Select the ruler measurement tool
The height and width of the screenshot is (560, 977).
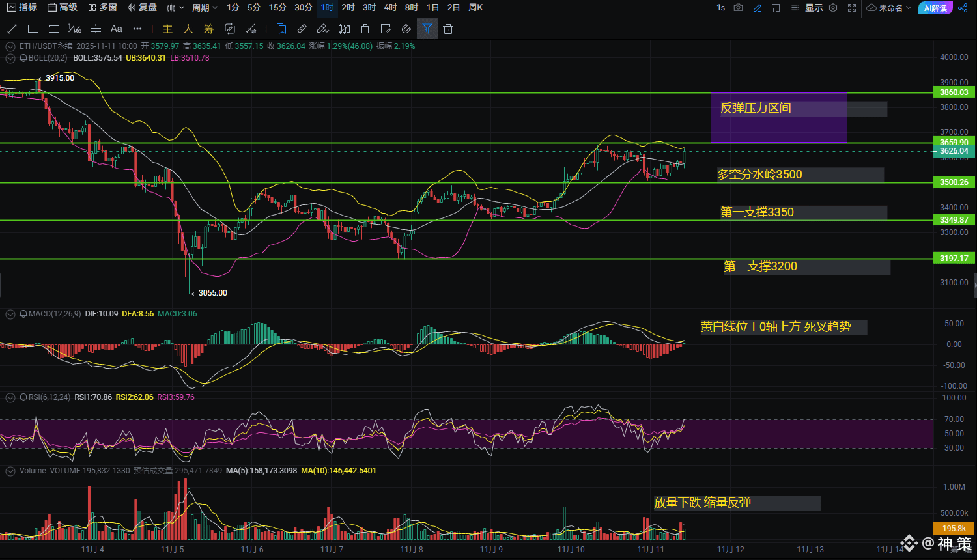point(302,29)
